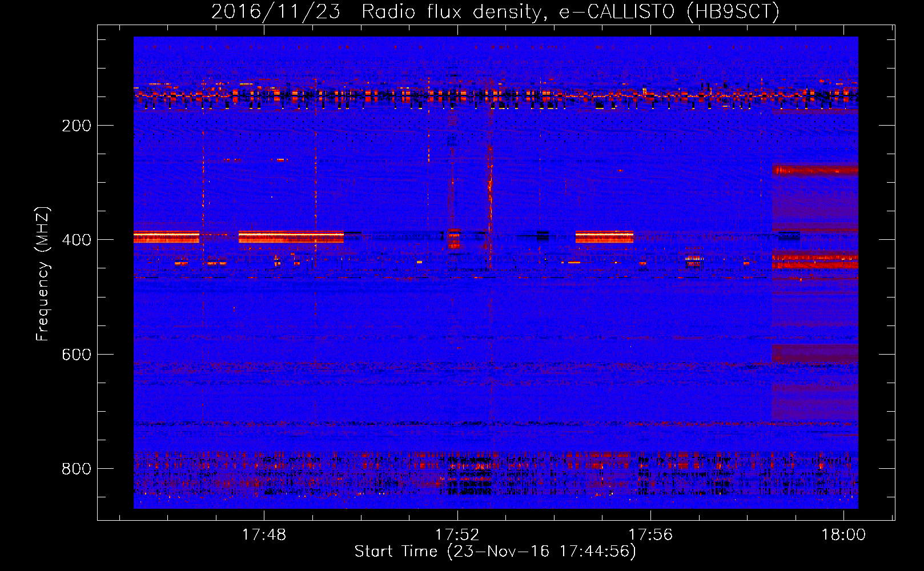Click the 600 frequency tick label
The width and height of the screenshot is (924, 571).
pos(77,355)
